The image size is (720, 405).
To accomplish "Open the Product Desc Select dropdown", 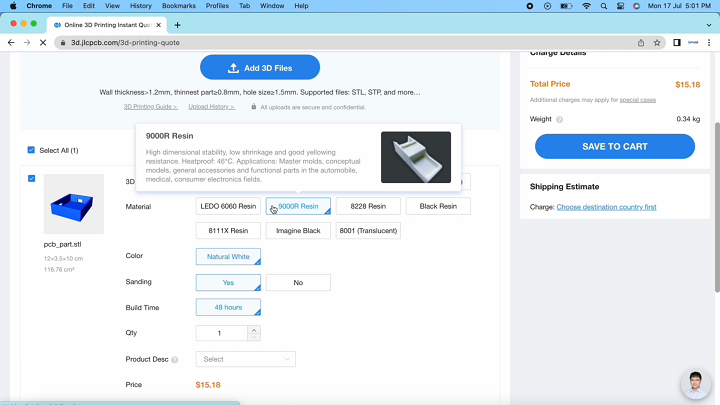I will 246,359.
